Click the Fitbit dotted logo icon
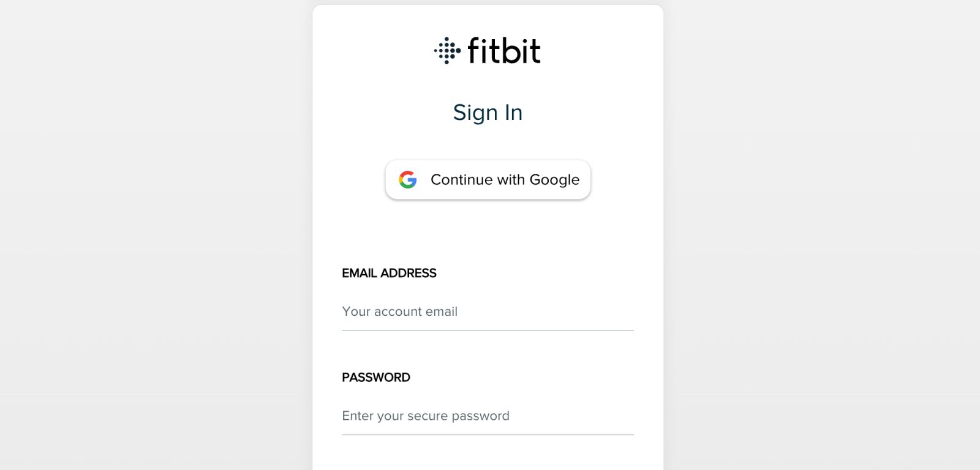Screen dimensions: 980x470 [x=447, y=51]
